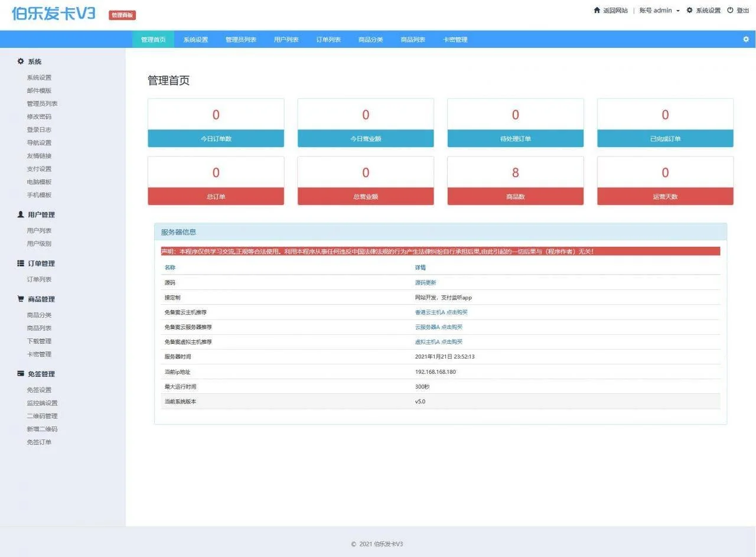
Task: Click the shopping cart icon beside 商品管理
Action: pos(20,298)
